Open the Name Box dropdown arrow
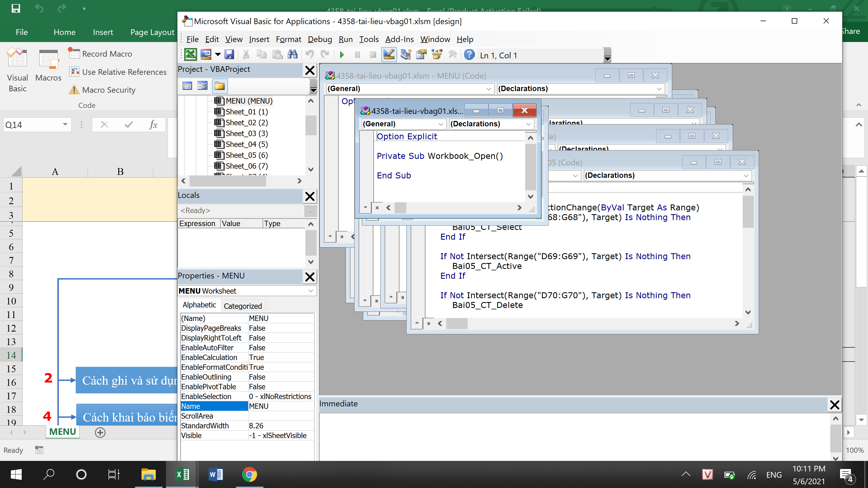Screen dimensions: 868x488 point(65,125)
